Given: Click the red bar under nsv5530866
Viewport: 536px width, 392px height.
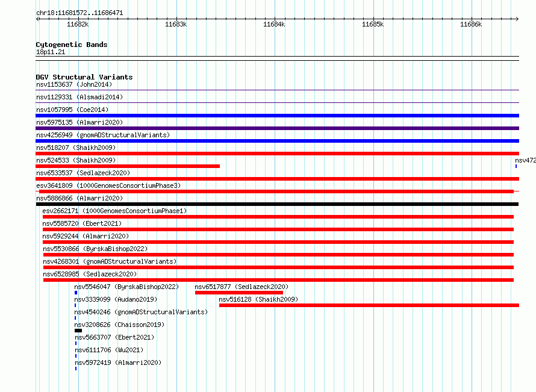Looking at the screenshot, I should (x=278, y=255).
